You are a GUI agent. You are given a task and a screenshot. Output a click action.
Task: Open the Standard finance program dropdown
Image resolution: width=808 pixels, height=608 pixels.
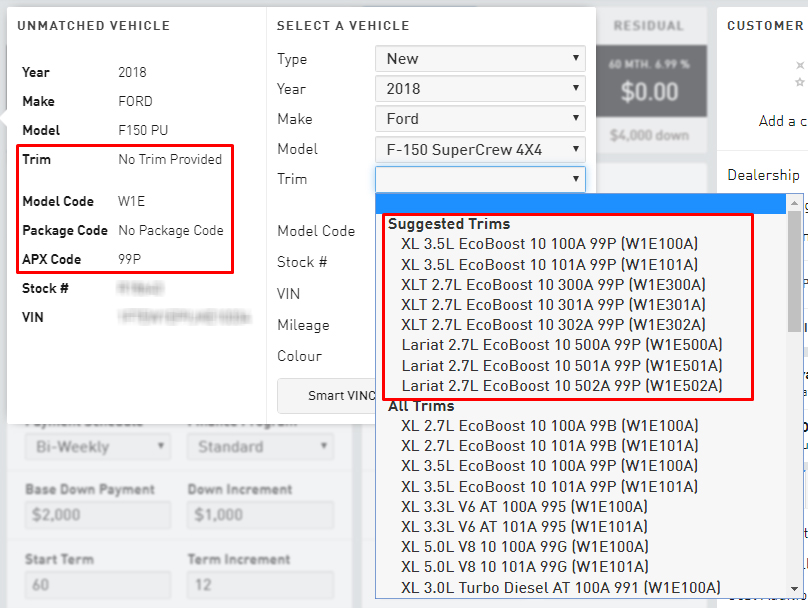tap(260, 446)
